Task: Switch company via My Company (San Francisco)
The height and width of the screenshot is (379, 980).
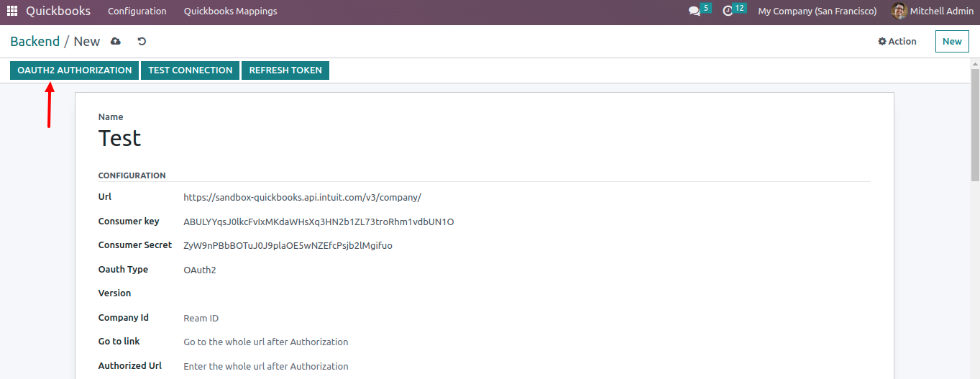Action: coord(817,11)
